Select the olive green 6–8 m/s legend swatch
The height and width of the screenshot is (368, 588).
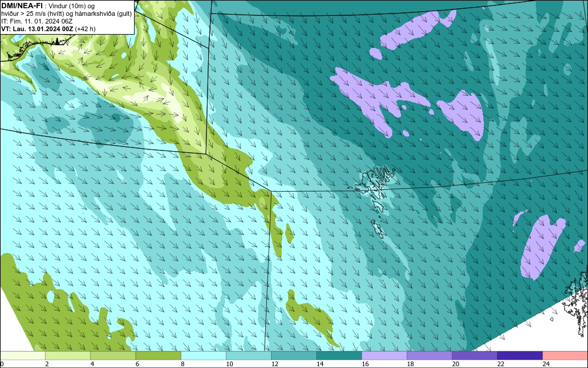click(158, 355)
